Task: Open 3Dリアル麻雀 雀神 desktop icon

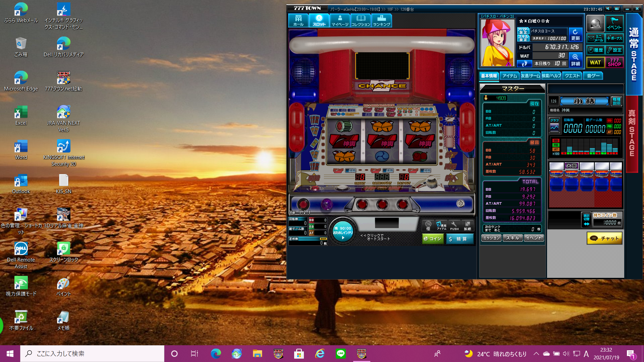Action: point(63,218)
